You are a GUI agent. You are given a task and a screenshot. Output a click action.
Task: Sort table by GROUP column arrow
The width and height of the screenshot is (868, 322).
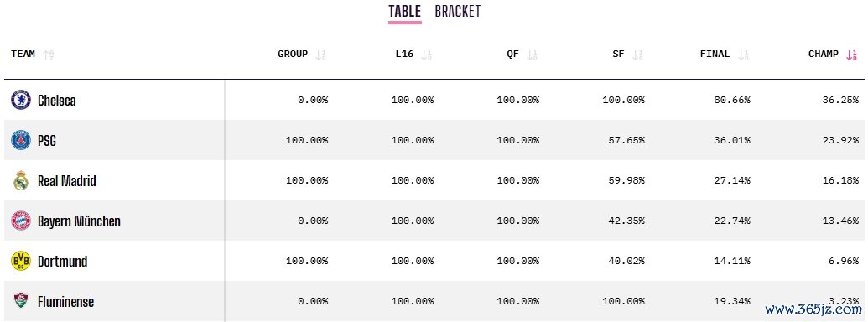point(320,55)
